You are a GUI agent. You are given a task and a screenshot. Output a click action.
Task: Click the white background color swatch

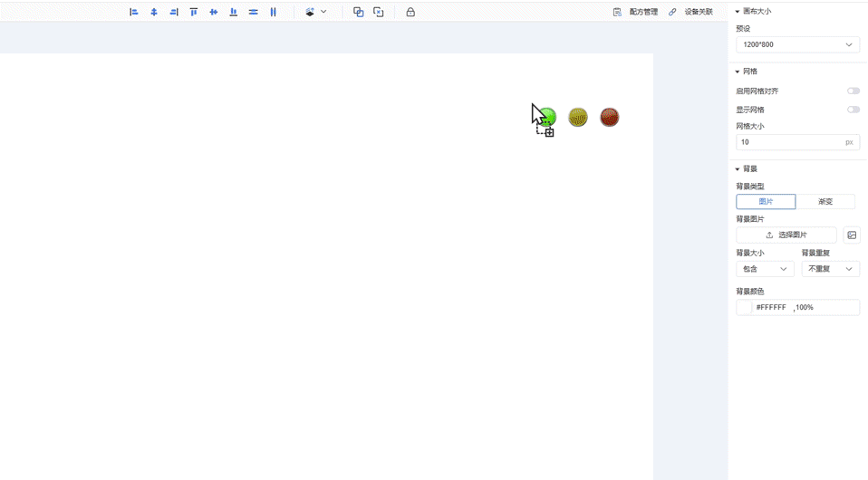pos(745,308)
